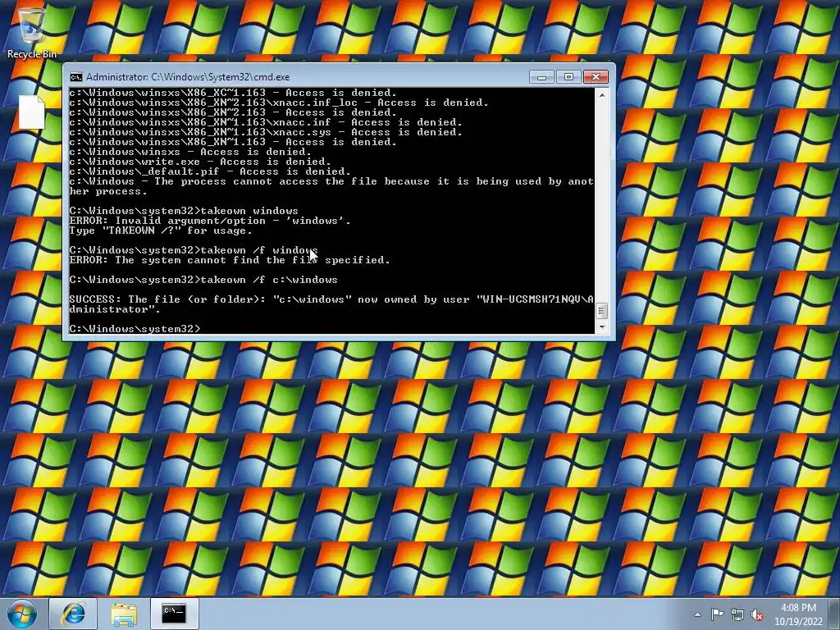The height and width of the screenshot is (630, 840).
Task: Click the cmd.exe taskbar button
Action: pos(175,614)
